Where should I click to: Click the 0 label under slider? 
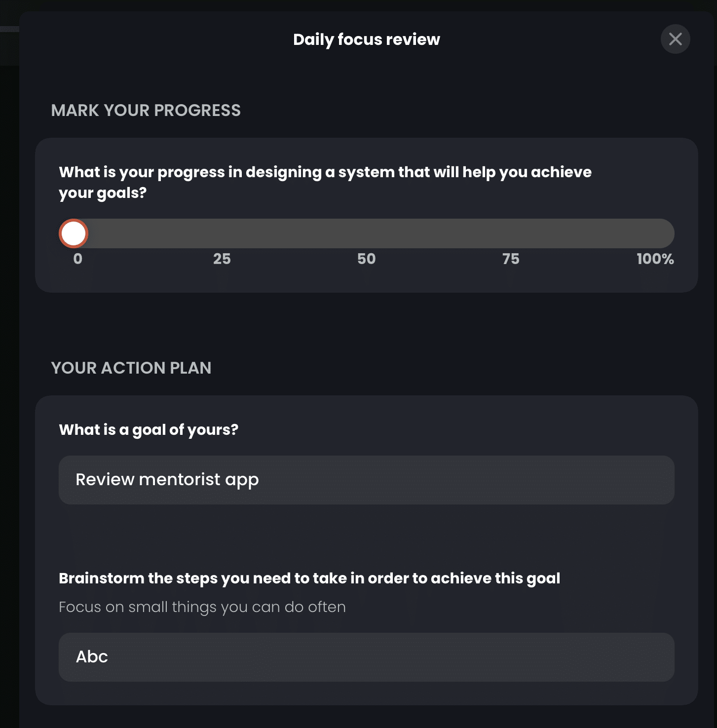(x=78, y=259)
